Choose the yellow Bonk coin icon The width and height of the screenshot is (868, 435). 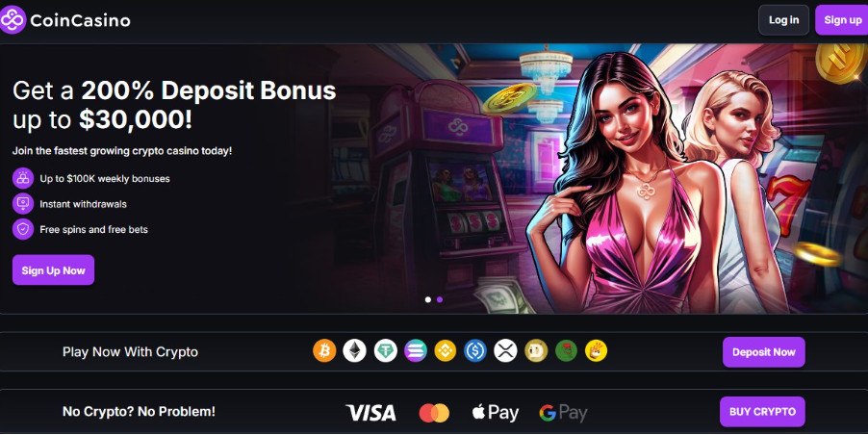[x=597, y=351]
